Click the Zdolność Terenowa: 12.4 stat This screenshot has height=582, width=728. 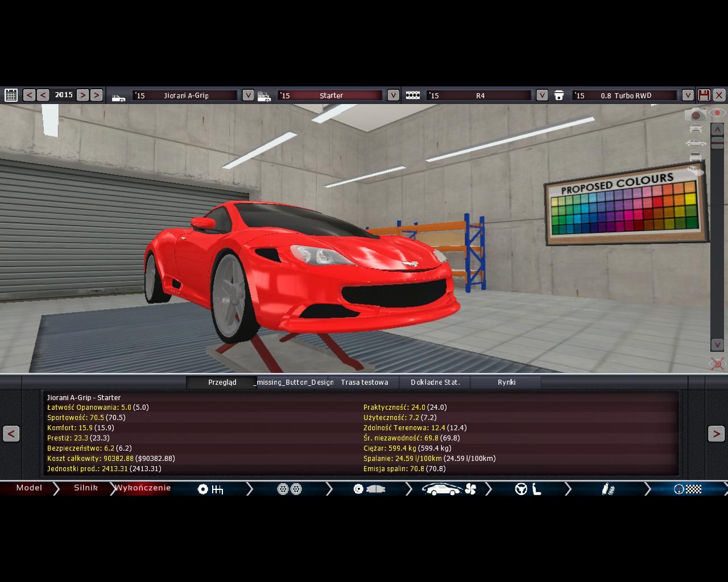(x=415, y=428)
